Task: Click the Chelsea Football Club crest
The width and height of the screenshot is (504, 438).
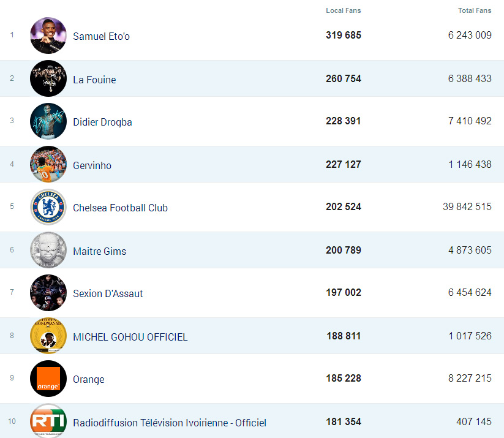Action: point(48,207)
